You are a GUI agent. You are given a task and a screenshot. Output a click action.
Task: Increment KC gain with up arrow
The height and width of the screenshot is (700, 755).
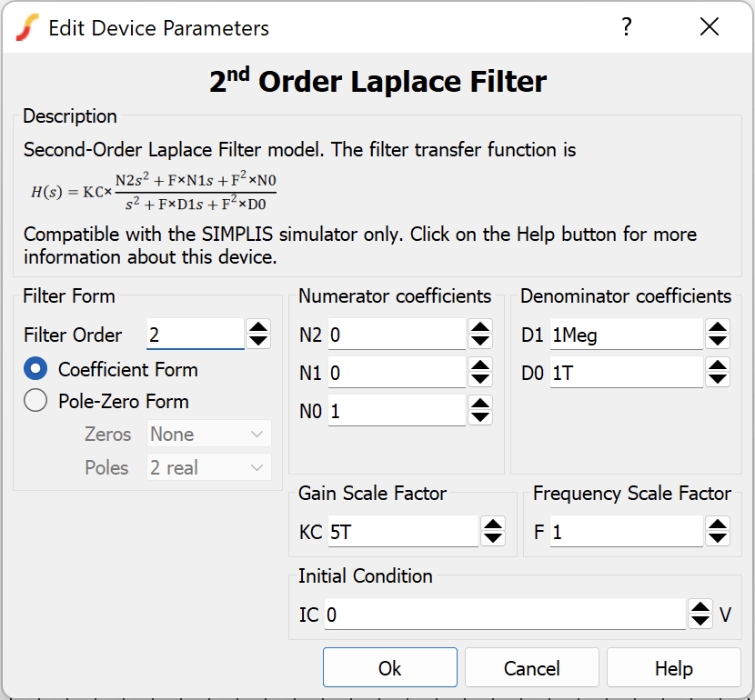[x=493, y=525]
